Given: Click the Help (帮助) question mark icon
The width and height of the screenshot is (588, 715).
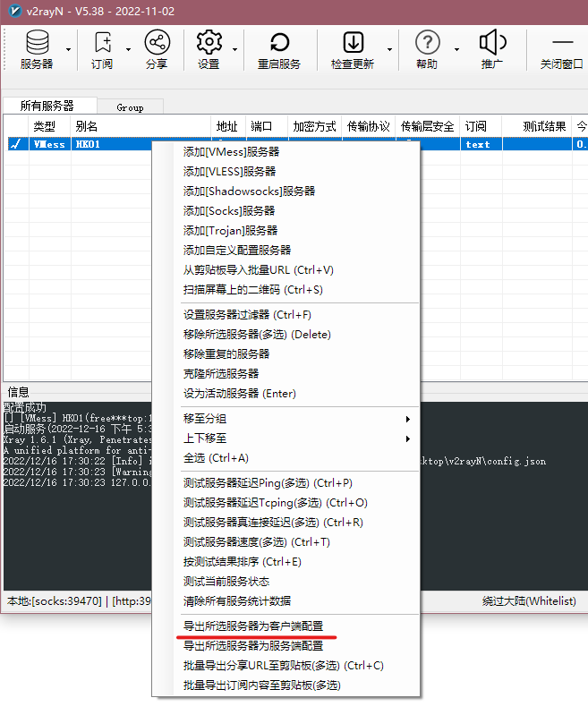Looking at the screenshot, I should click(427, 43).
